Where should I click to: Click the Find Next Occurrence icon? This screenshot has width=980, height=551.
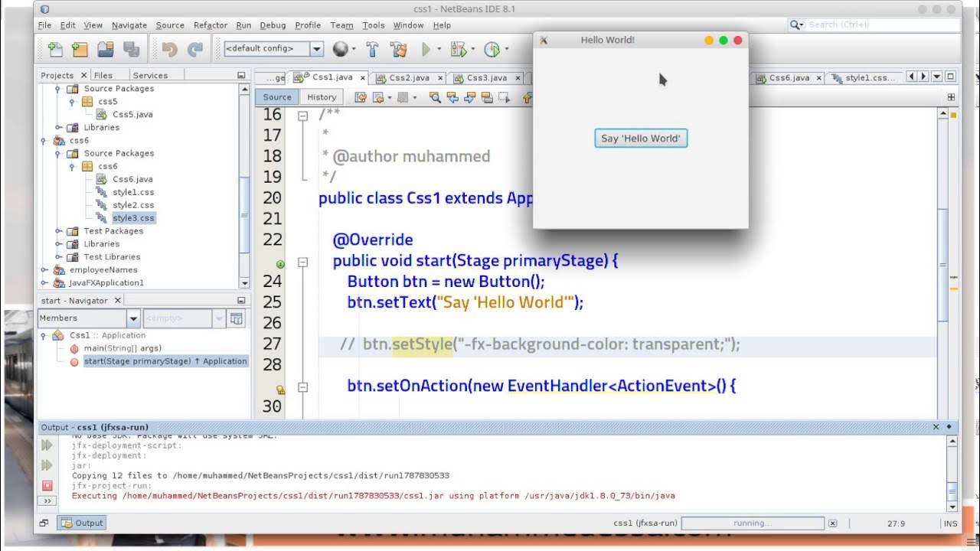pyautogui.click(x=469, y=97)
